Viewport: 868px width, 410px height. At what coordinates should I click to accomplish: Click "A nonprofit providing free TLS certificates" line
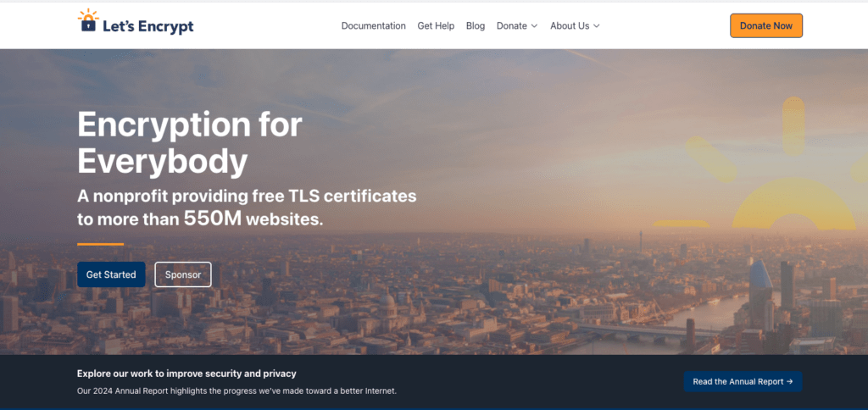[x=247, y=196]
